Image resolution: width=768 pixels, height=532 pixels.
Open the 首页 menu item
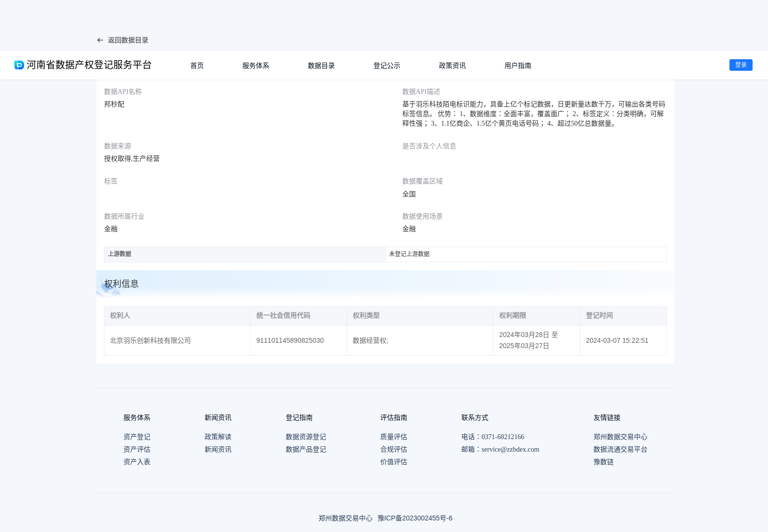pyautogui.click(x=197, y=65)
